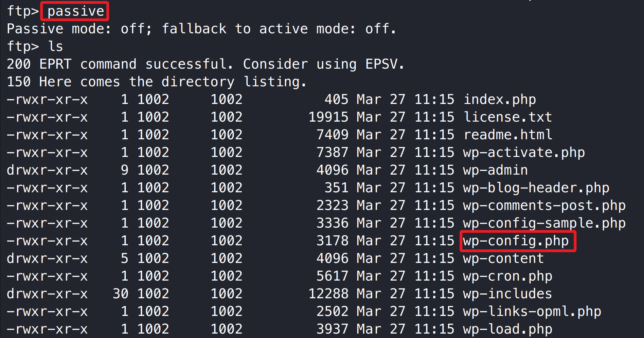Click the wp-comments-post.php filename
644x338 pixels.
(544, 206)
